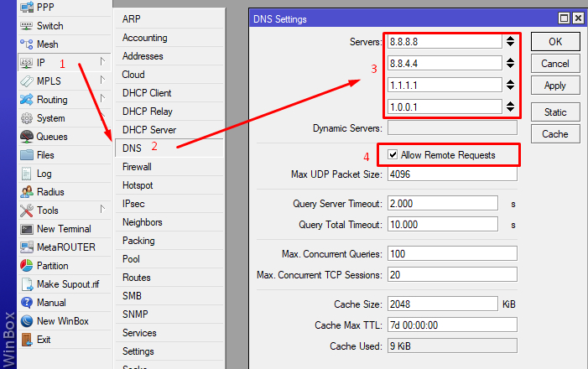Click the Switch icon in sidebar
Viewport: 588px width, 369px height.
pos(27,25)
